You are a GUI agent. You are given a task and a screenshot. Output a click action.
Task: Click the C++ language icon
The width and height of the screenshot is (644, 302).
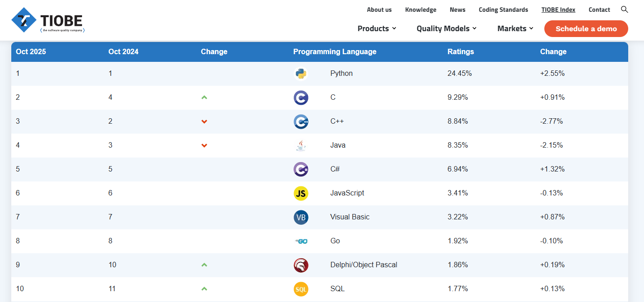click(301, 121)
